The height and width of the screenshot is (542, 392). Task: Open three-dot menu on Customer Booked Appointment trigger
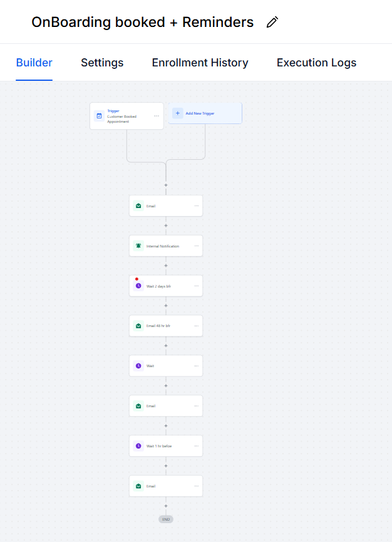click(157, 116)
